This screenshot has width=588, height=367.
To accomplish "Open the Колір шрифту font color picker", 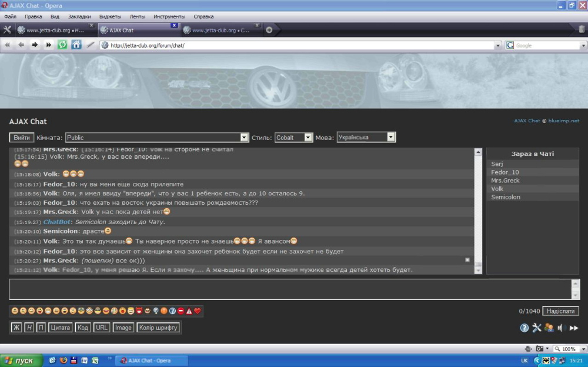I will click(159, 328).
